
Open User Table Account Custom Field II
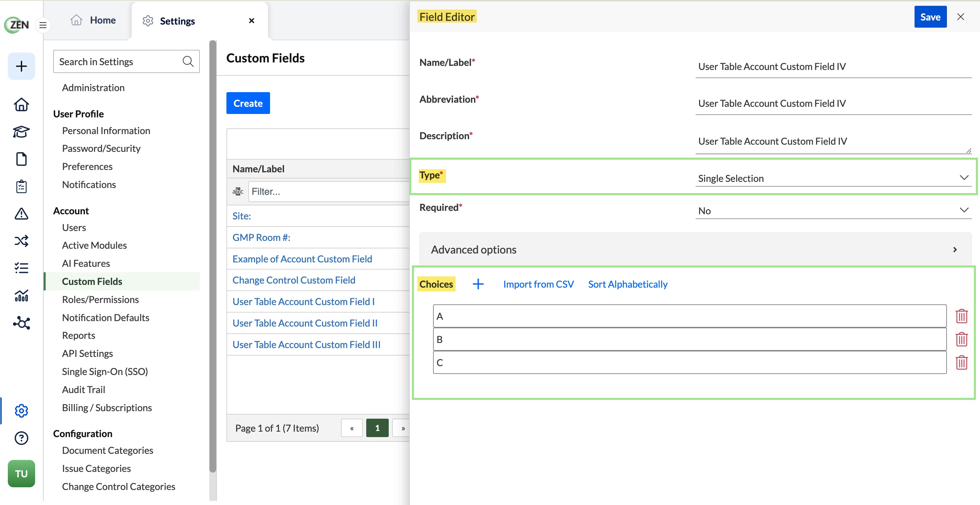coord(305,323)
